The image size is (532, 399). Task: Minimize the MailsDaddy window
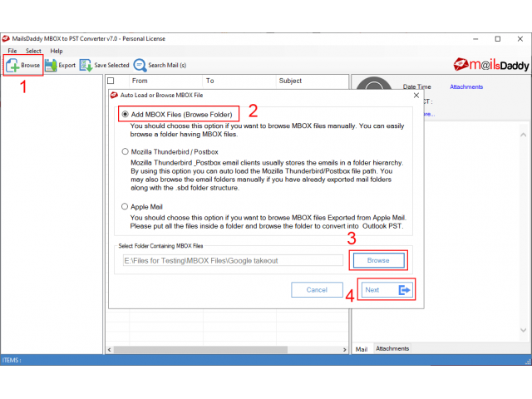point(475,39)
